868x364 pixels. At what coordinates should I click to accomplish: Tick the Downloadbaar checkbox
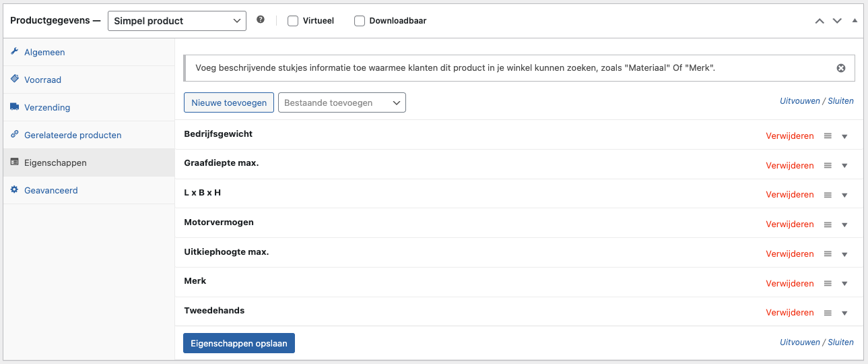(x=360, y=21)
